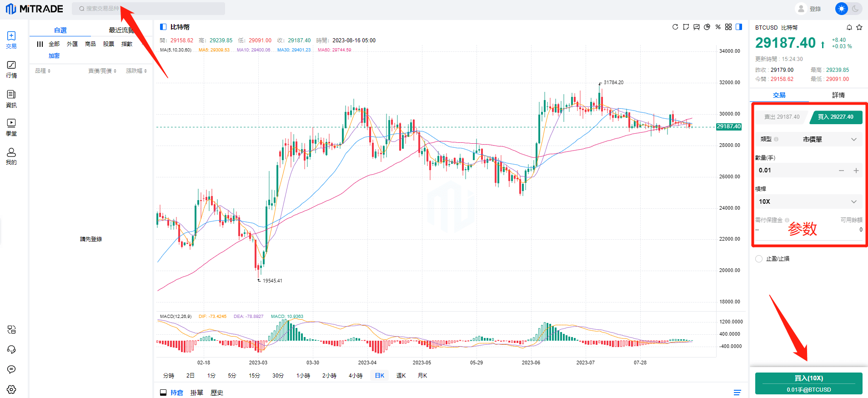868x398 pixels.
Task: Set a price alert with bell icon
Action: coord(849,27)
